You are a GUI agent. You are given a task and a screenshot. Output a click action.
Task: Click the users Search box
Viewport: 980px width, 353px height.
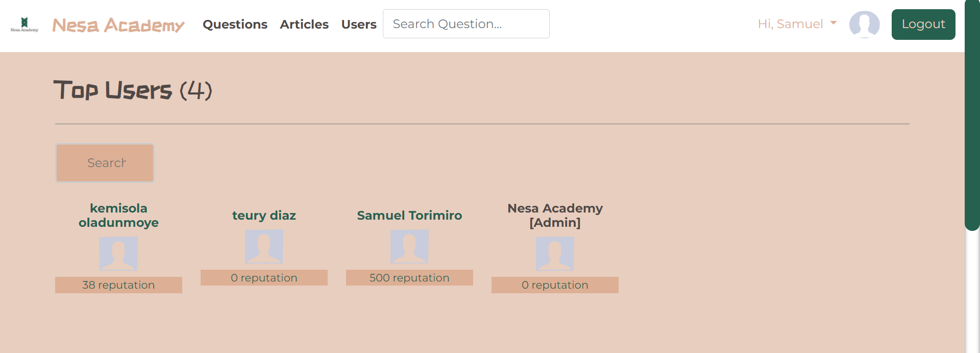[105, 163]
